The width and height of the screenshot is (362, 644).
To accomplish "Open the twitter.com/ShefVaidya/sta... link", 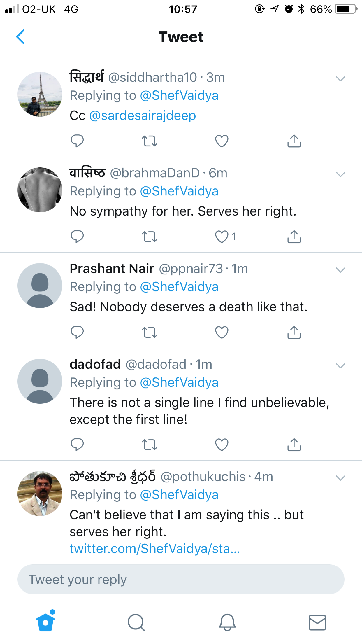I will coord(155,549).
